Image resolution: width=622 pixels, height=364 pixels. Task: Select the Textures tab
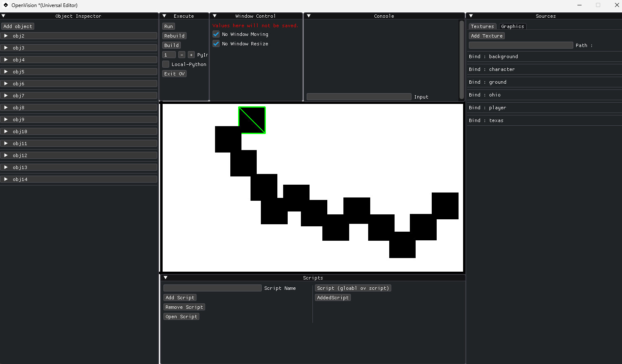(482, 26)
